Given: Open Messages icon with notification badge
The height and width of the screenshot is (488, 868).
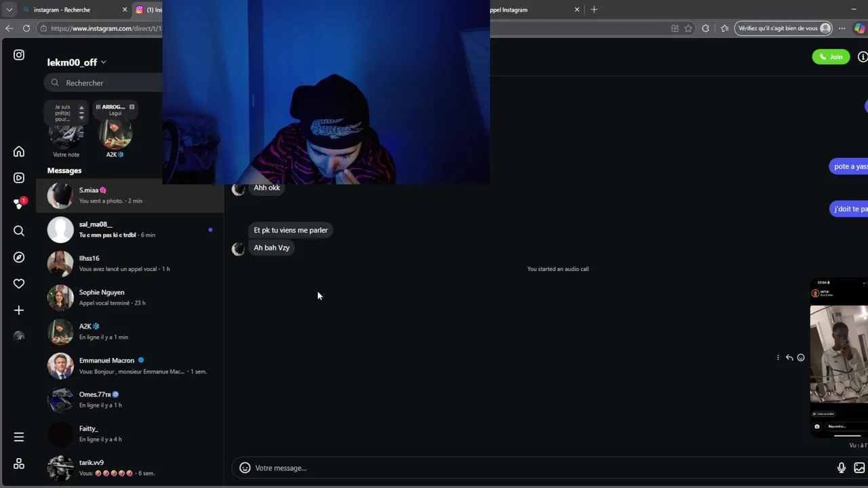Looking at the screenshot, I should click(19, 203).
